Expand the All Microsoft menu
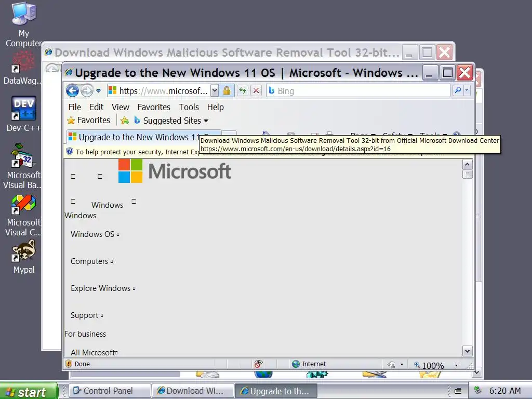The width and height of the screenshot is (532, 399). point(94,353)
